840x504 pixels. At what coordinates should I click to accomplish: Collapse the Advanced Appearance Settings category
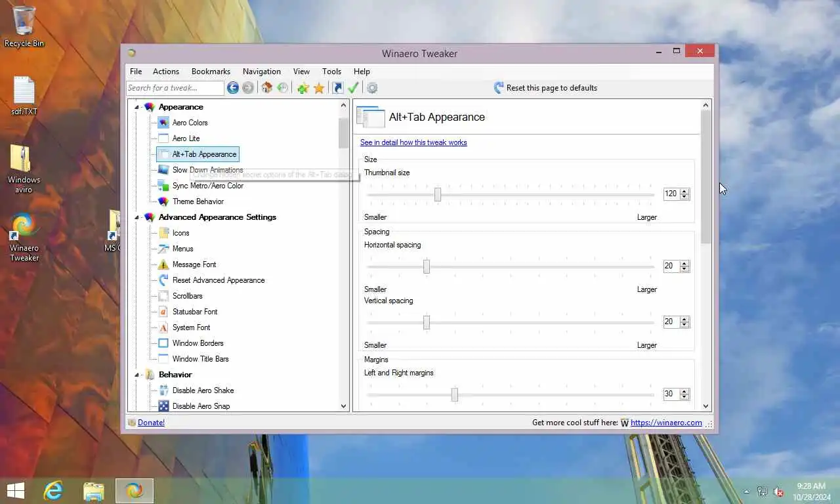pyautogui.click(x=137, y=217)
